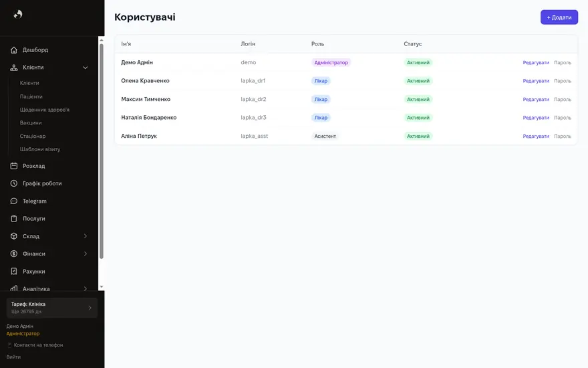Click the Послуги clipboard icon
588x368 pixels.
pyautogui.click(x=14, y=219)
